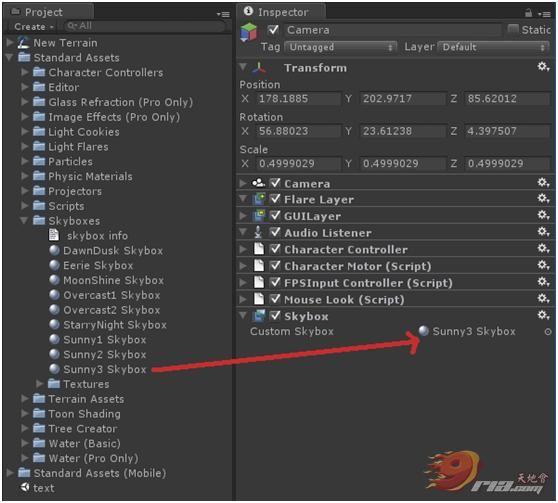Click the Audio Listener component icon
Viewport: 558px width, 503px height.
pos(258,232)
